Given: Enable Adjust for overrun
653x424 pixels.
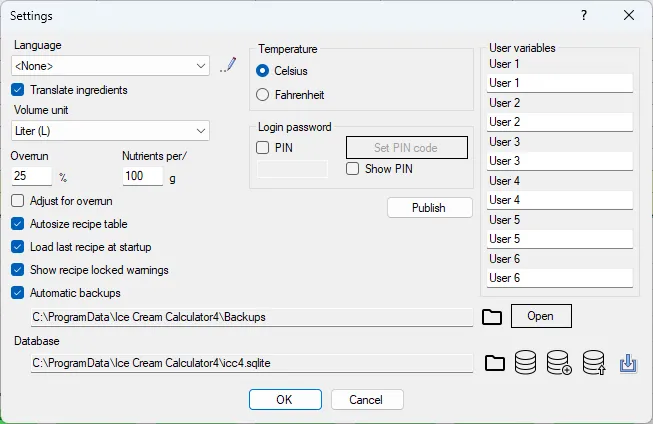Looking at the screenshot, I should pyautogui.click(x=17, y=201).
